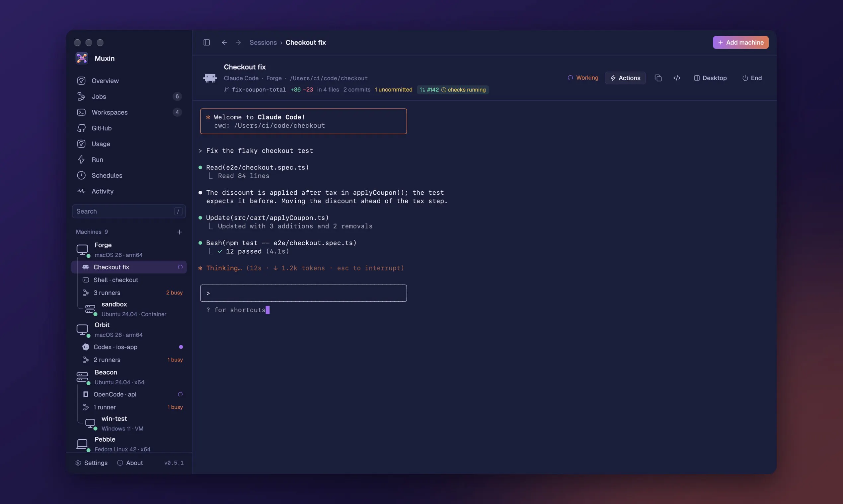Viewport: 843px width, 504px height.
Task: Copy session using the duplicate icon
Action: pyautogui.click(x=658, y=78)
